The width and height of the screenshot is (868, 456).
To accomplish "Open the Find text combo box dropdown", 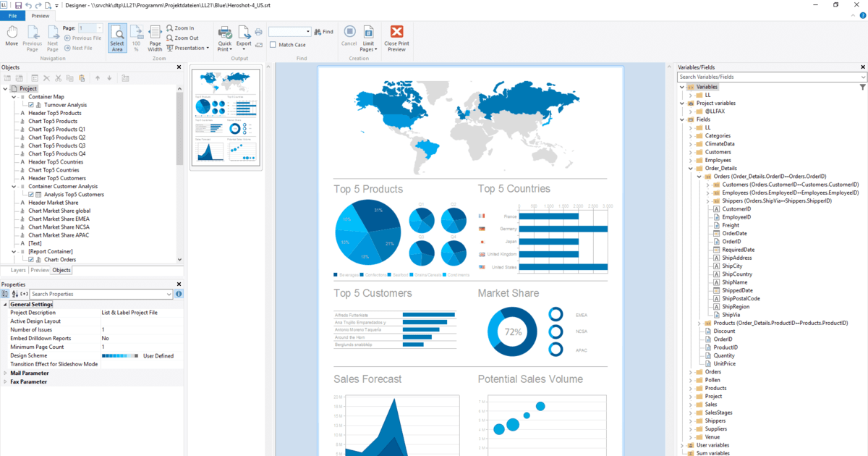I will [x=308, y=32].
